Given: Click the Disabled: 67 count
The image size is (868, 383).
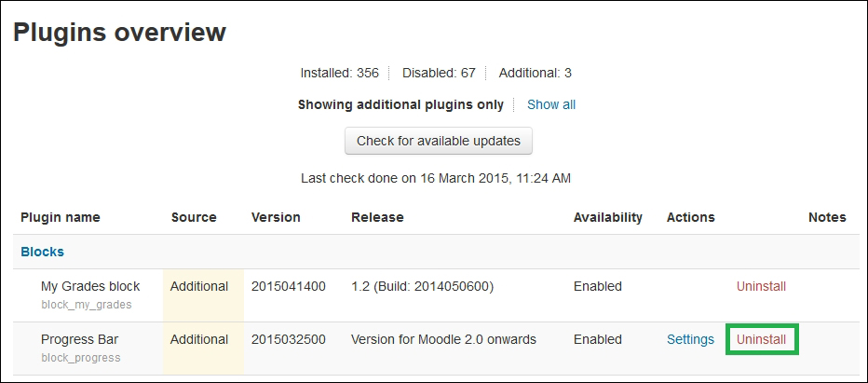Looking at the screenshot, I should pyautogui.click(x=439, y=73).
